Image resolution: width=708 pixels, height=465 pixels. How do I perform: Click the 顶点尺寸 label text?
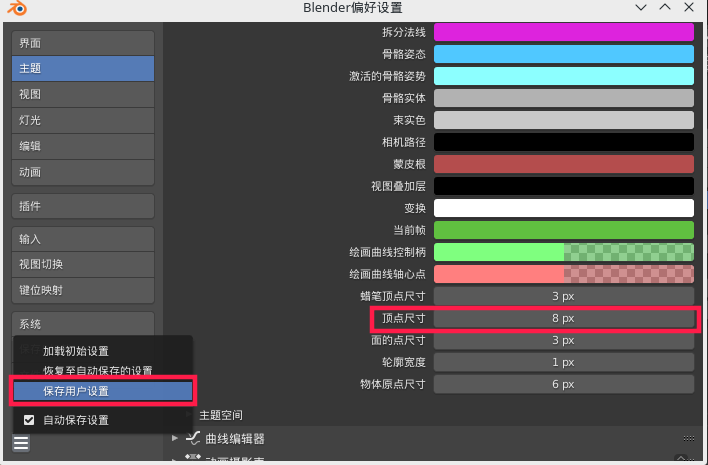pos(404,318)
